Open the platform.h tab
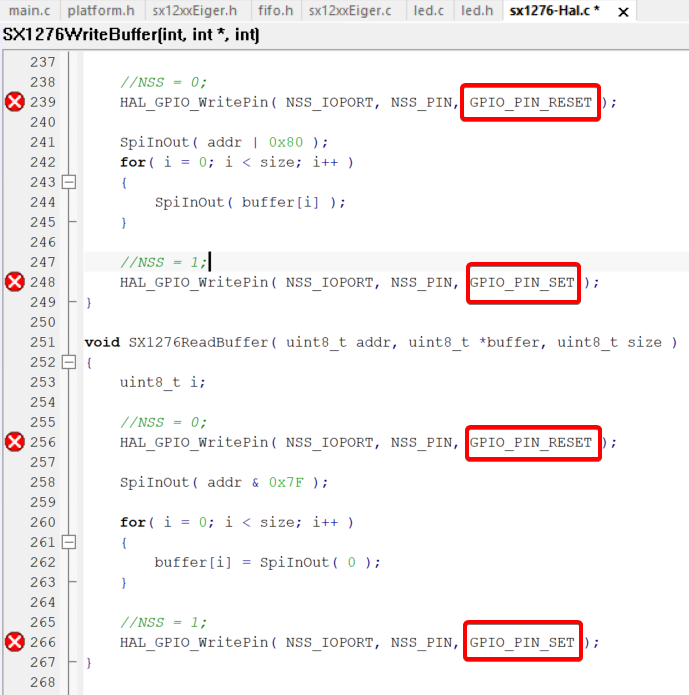 pos(101,11)
